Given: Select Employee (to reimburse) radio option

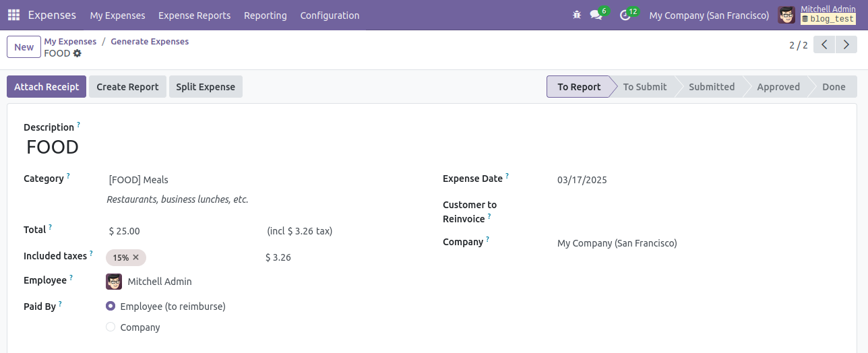Looking at the screenshot, I should [x=111, y=306].
